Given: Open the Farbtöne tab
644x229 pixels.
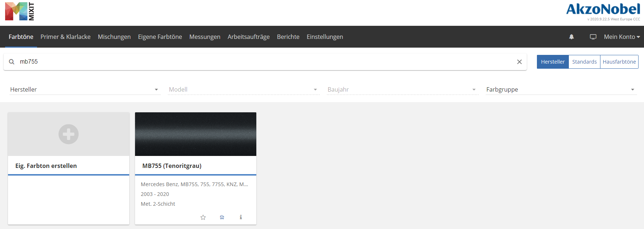Looking at the screenshot, I should (x=21, y=37).
